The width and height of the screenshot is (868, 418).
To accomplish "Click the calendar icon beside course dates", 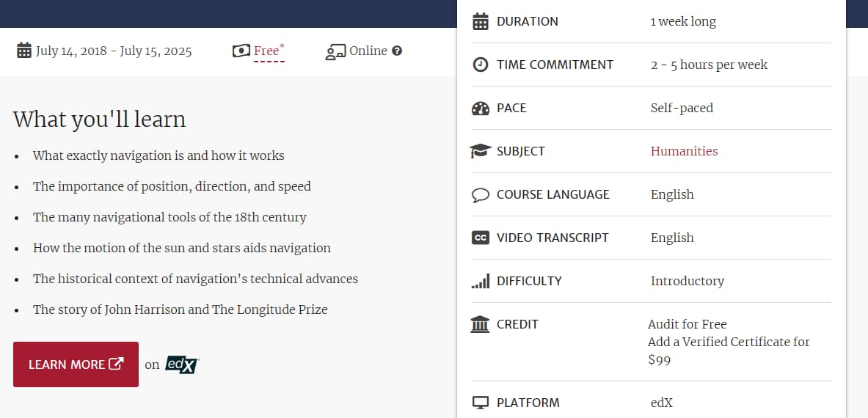I will click(x=24, y=51).
